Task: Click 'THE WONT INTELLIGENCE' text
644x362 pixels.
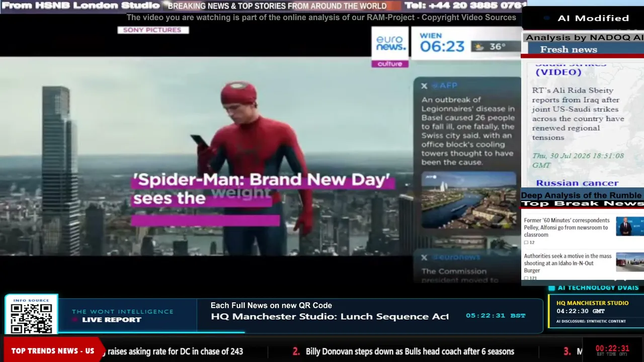Action: 123,312
